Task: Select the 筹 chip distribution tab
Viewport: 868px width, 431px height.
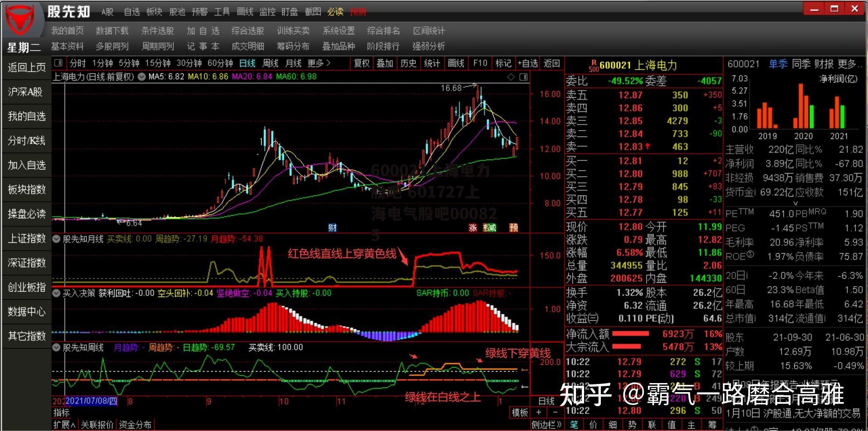Action: 712,425
